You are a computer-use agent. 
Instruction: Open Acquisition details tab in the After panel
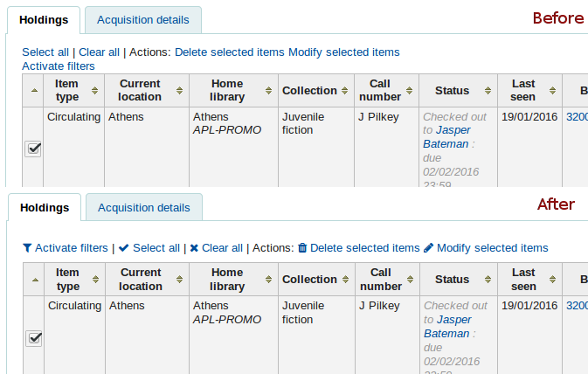pyautogui.click(x=143, y=208)
